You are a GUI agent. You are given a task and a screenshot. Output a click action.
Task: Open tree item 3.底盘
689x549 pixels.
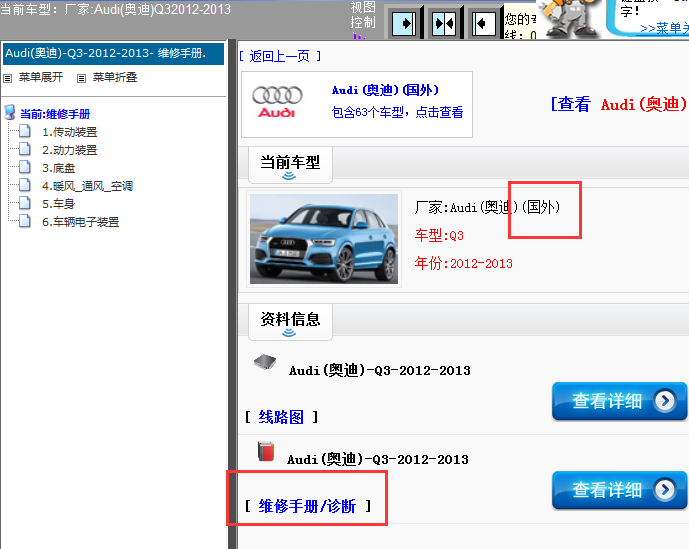(58, 168)
